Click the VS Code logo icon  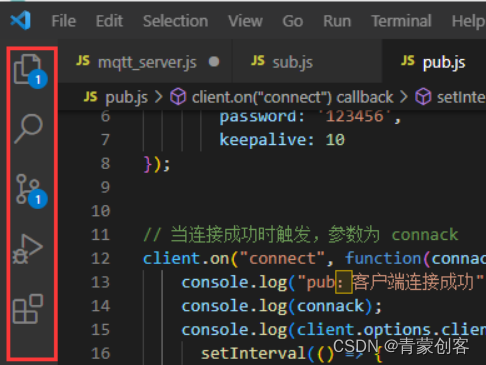(21, 20)
